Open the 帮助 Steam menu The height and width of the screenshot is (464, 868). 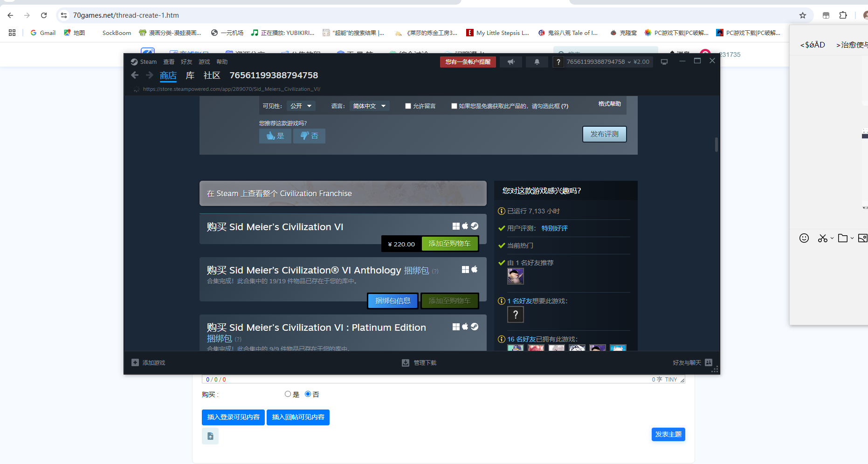pos(222,62)
